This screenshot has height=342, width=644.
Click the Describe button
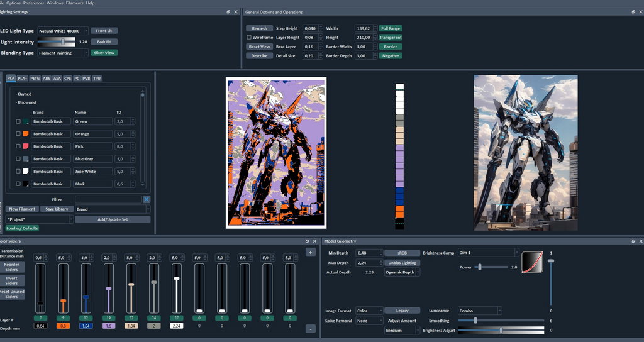point(259,56)
